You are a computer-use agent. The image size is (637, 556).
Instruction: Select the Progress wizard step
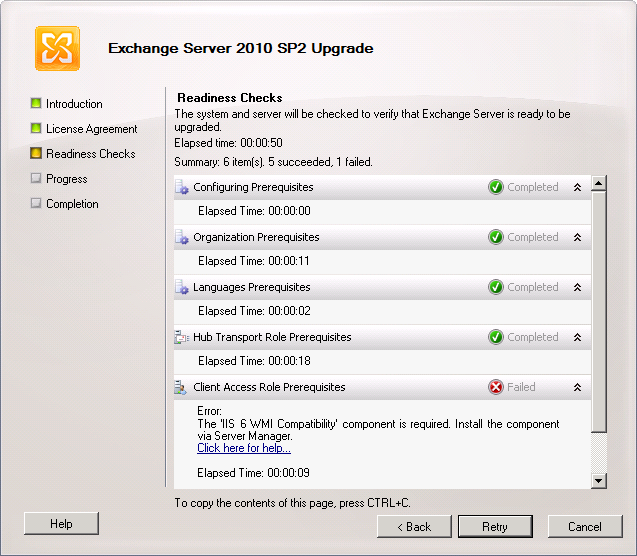[x=67, y=179]
